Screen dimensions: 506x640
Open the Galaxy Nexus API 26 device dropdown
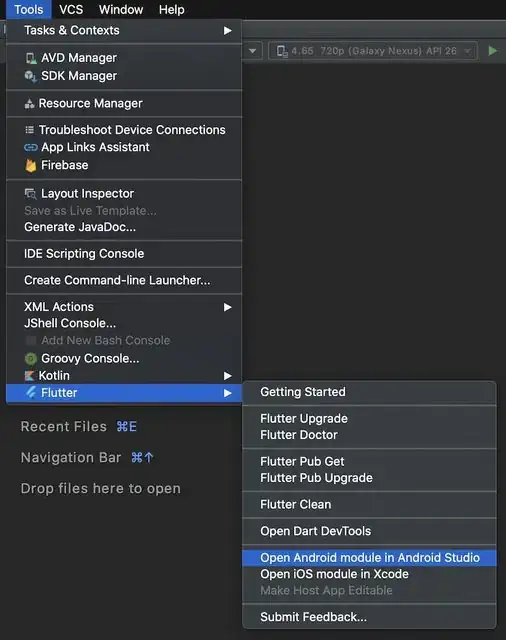tap(373, 51)
